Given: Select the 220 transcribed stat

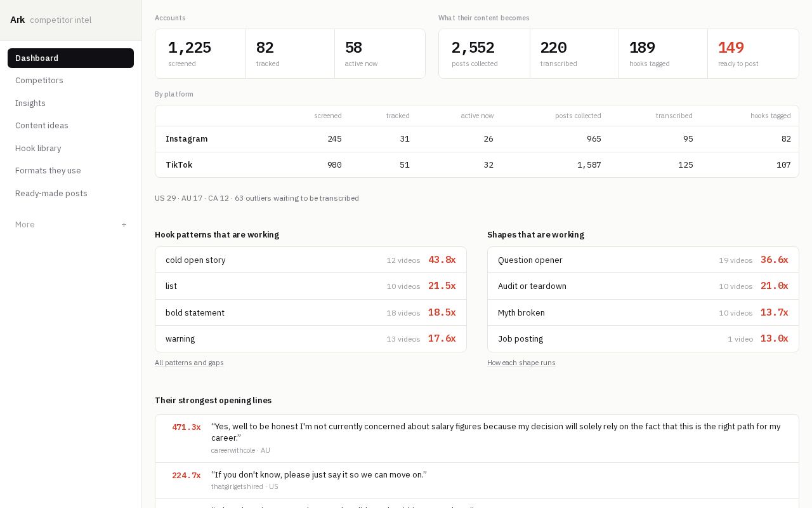Looking at the screenshot, I should coord(574,54).
